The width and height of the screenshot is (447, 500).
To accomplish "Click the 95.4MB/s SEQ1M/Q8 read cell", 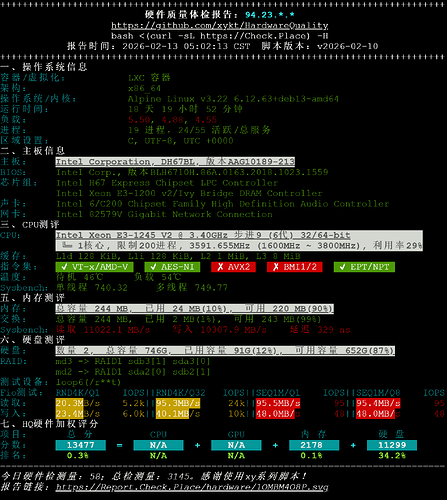I will coord(378,403).
